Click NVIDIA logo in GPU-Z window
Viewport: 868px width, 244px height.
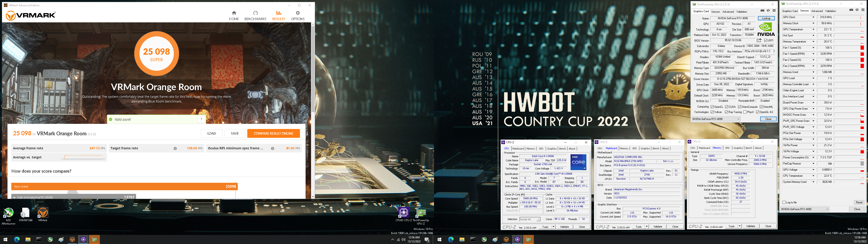766,29
